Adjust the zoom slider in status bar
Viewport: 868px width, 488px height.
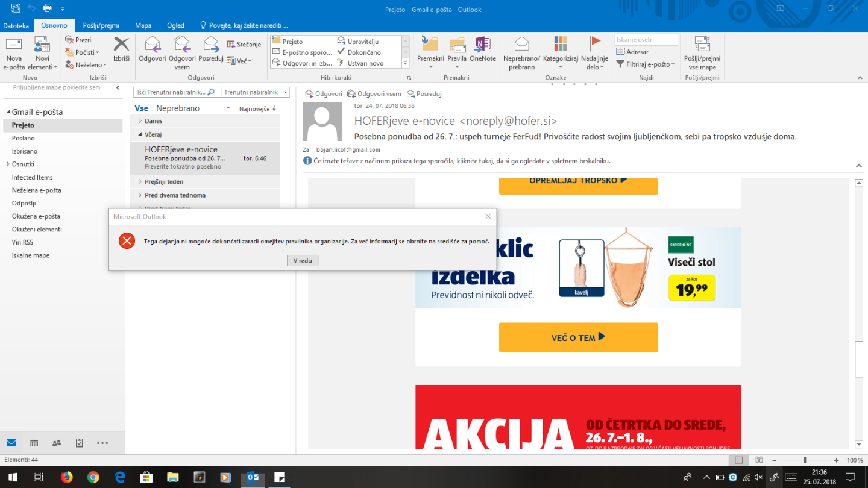click(x=805, y=460)
